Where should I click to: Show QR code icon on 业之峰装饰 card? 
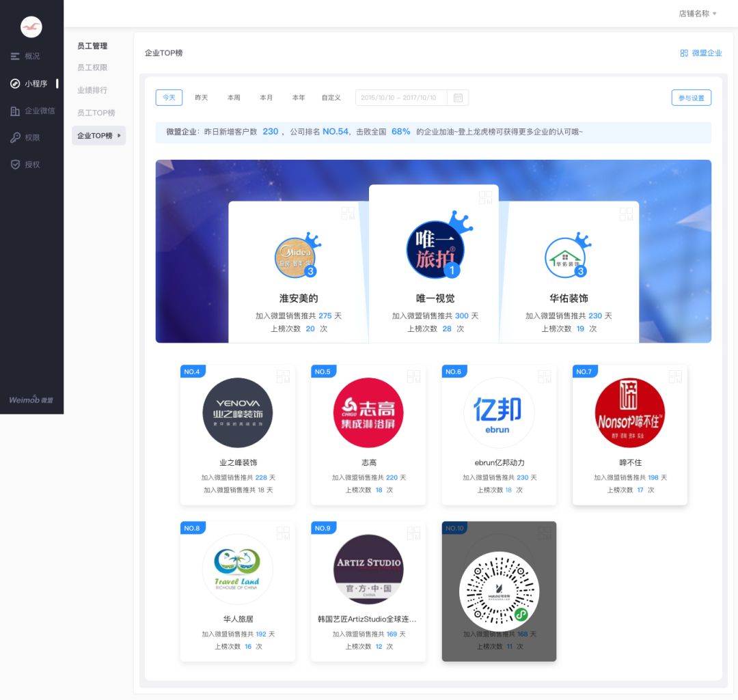[x=283, y=376]
